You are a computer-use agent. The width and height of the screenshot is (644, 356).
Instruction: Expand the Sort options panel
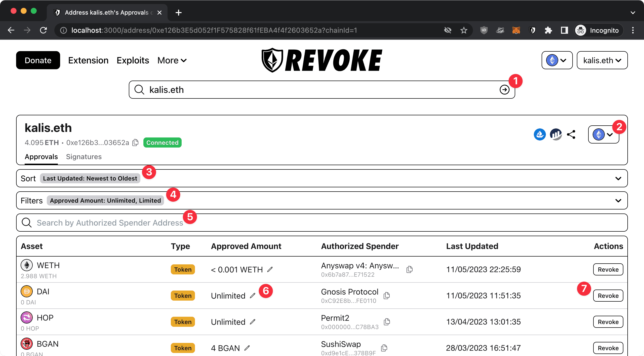pyautogui.click(x=618, y=178)
